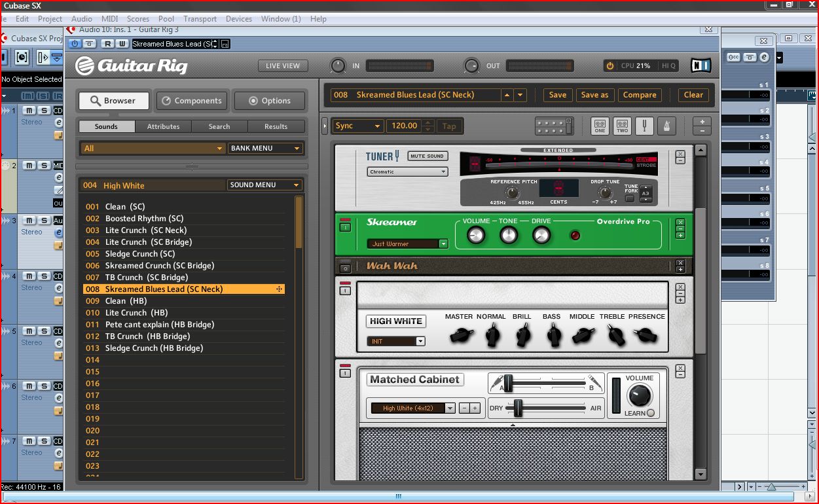
Task: Mute Cubase track 1 with M button
Action: coord(29,111)
